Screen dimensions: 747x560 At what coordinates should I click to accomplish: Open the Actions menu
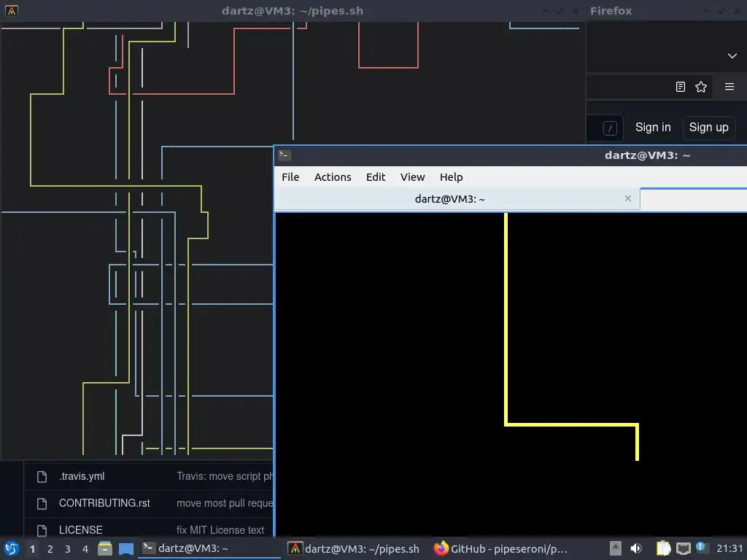333,177
